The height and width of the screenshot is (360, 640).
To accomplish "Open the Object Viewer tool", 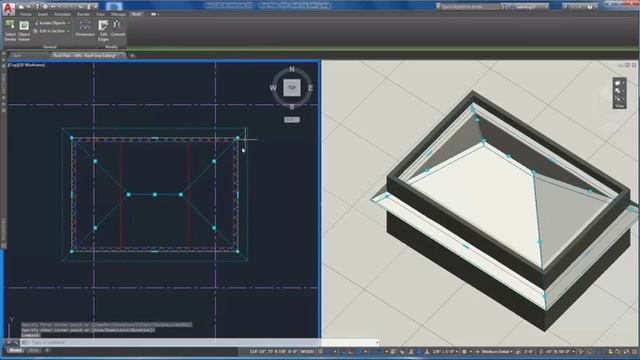I will coord(24,30).
